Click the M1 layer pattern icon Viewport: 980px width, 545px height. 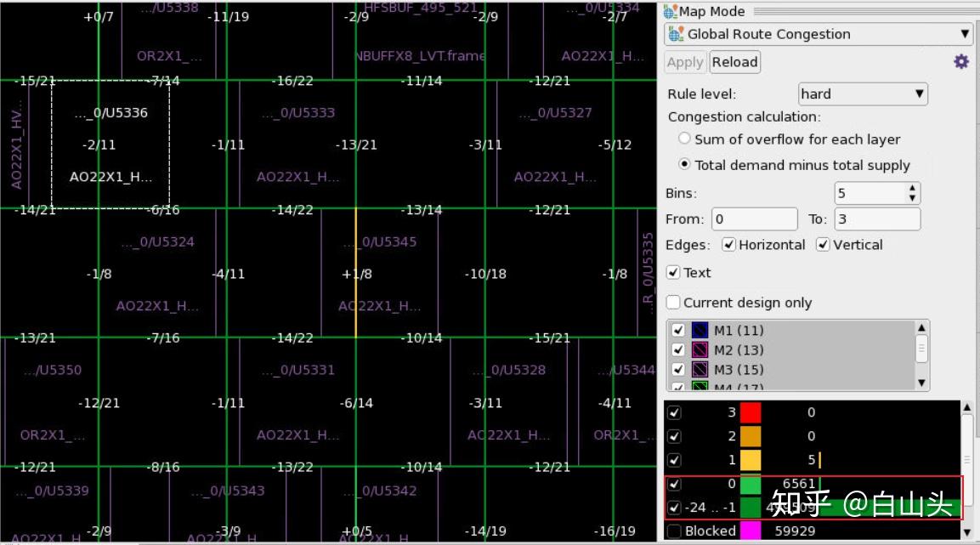pyautogui.click(x=700, y=330)
